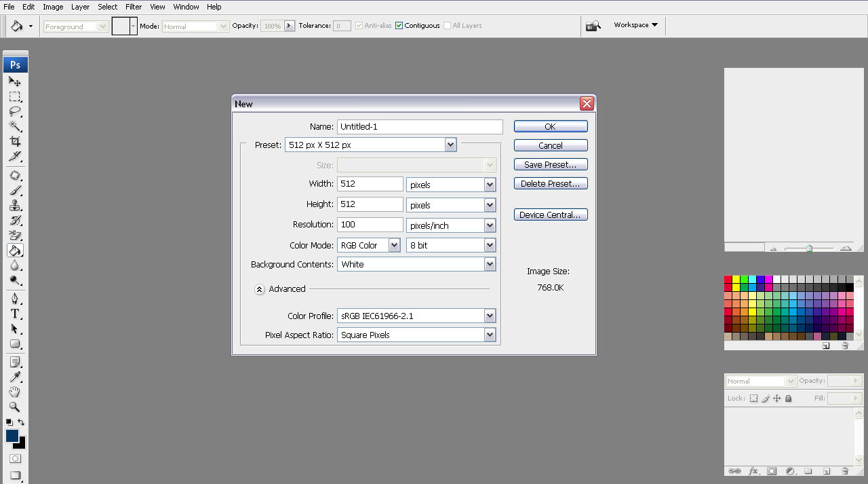Open the 8 bit depth dropdown
The width and height of the screenshot is (868, 484).
[490, 245]
